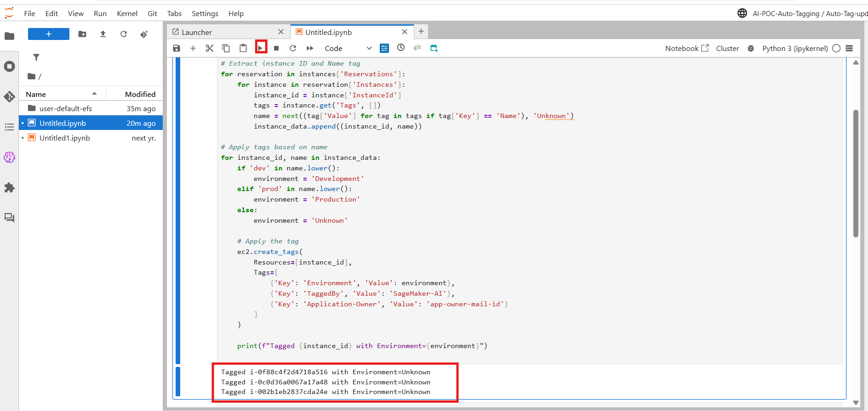Image resolution: width=868 pixels, height=411 pixels.
Task: Open the Extension Manager puzzle icon
Action: click(9, 187)
